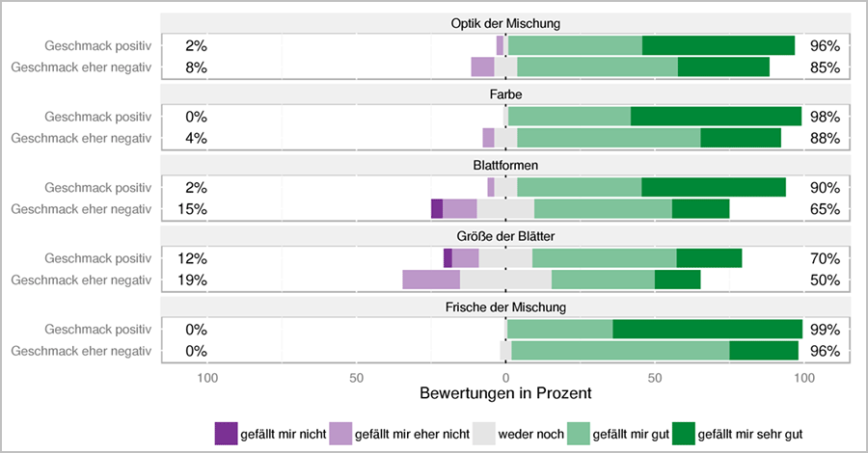
Task: Click the 'gefällt mir sehr gut' legend text
Action: (x=749, y=434)
